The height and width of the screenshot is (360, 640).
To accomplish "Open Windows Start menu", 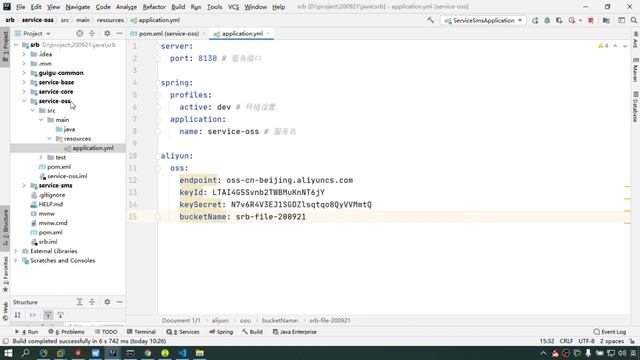I will tap(8, 353).
